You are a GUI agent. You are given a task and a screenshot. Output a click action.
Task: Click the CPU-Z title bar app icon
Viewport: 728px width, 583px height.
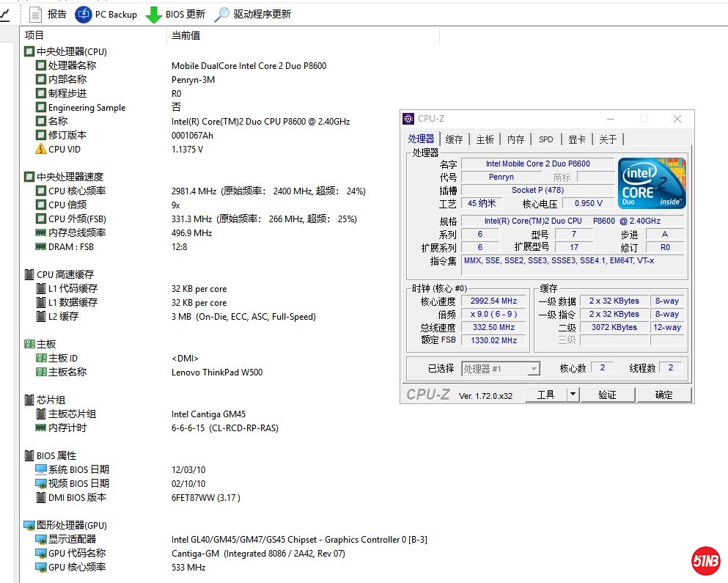point(408,119)
